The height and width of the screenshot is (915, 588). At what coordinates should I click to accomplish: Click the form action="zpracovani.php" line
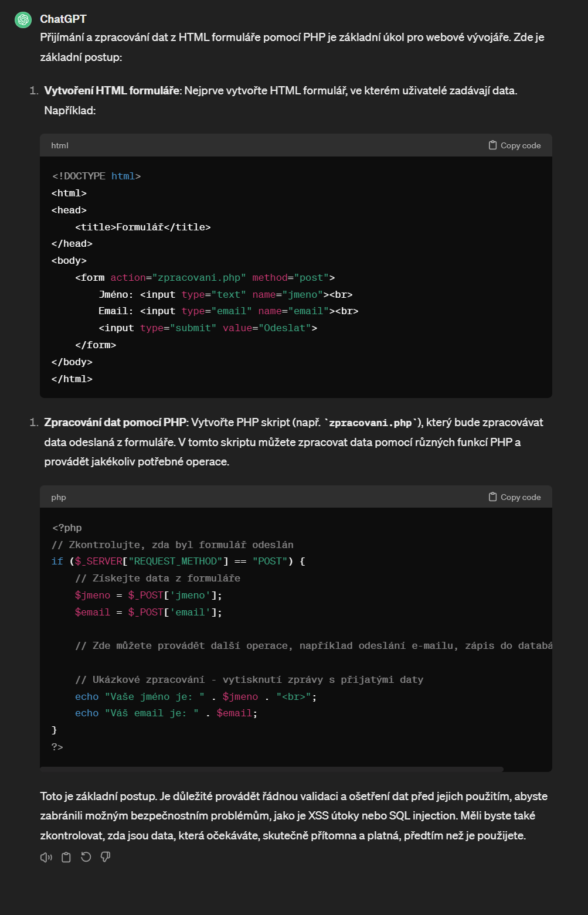point(205,277)
